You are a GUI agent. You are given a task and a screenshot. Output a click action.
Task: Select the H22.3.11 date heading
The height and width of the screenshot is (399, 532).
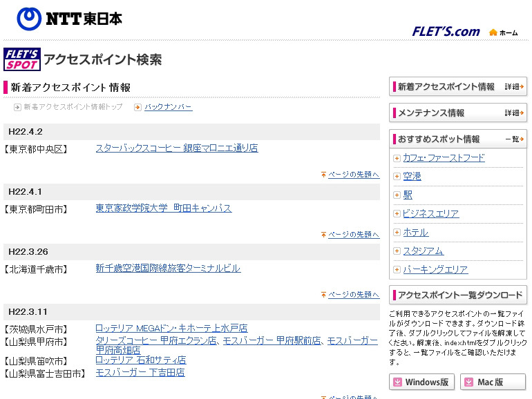(28, 312)
